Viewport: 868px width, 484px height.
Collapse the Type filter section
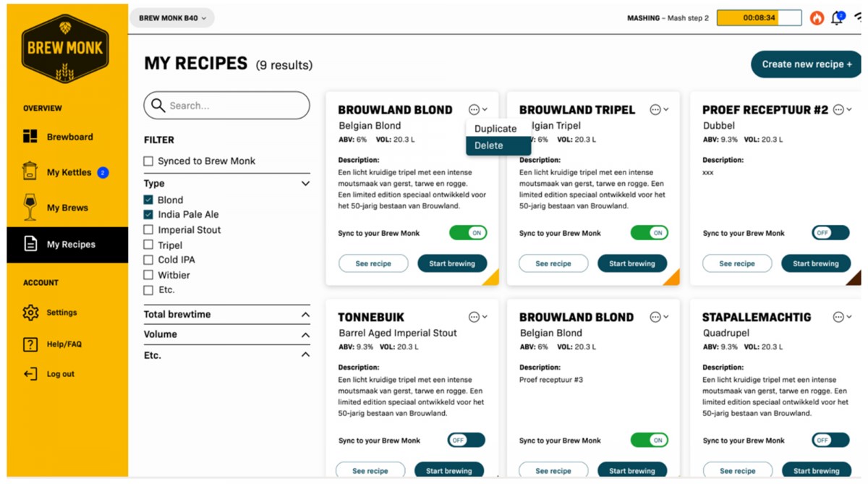point(305,184)
